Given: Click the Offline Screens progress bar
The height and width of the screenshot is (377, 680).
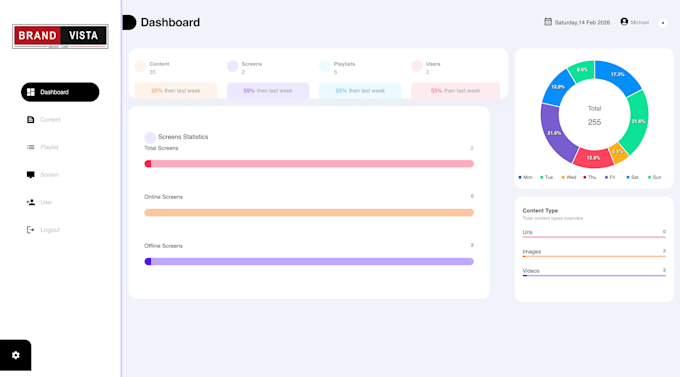Looking at the screenshot, I should (x=309, y=262).
